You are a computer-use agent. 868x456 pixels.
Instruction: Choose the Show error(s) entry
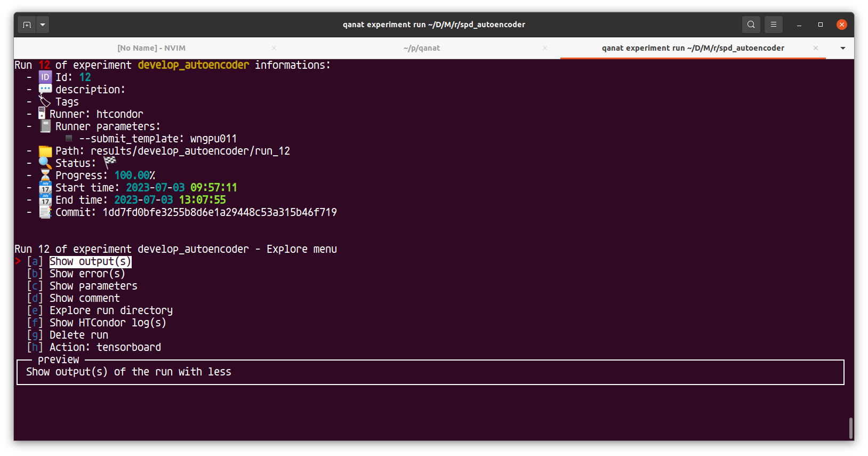click(x=87, y=274)
